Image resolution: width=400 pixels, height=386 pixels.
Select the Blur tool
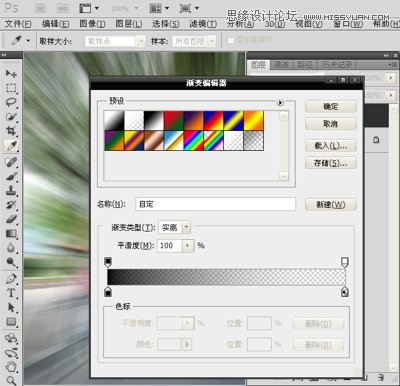pos(11,248)
